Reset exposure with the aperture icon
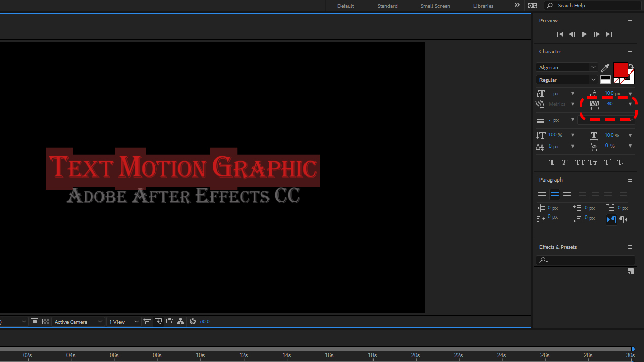The image size is (644, 362). click(x=192, y=322)
